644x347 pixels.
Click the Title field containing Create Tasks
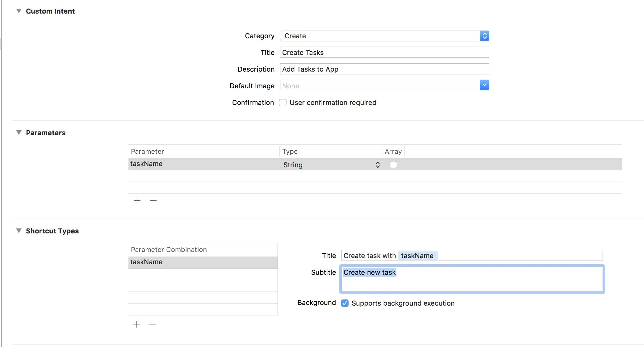[384, 52]
